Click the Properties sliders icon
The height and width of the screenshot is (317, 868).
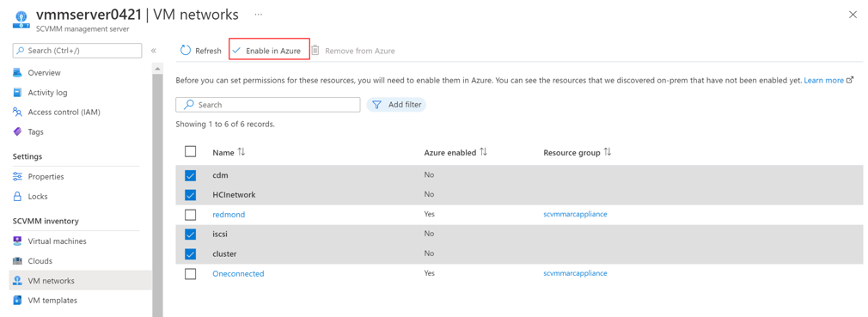pyautogui.click(x=17, y=176)
